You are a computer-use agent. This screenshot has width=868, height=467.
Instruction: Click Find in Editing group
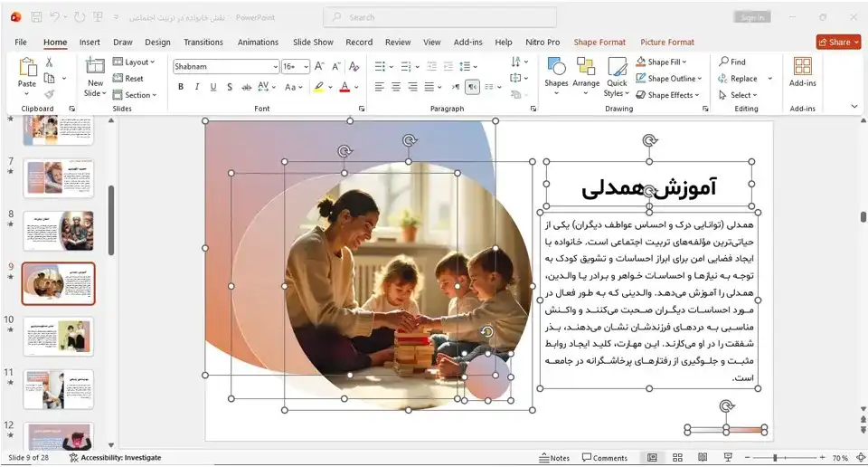coord(732,62)
